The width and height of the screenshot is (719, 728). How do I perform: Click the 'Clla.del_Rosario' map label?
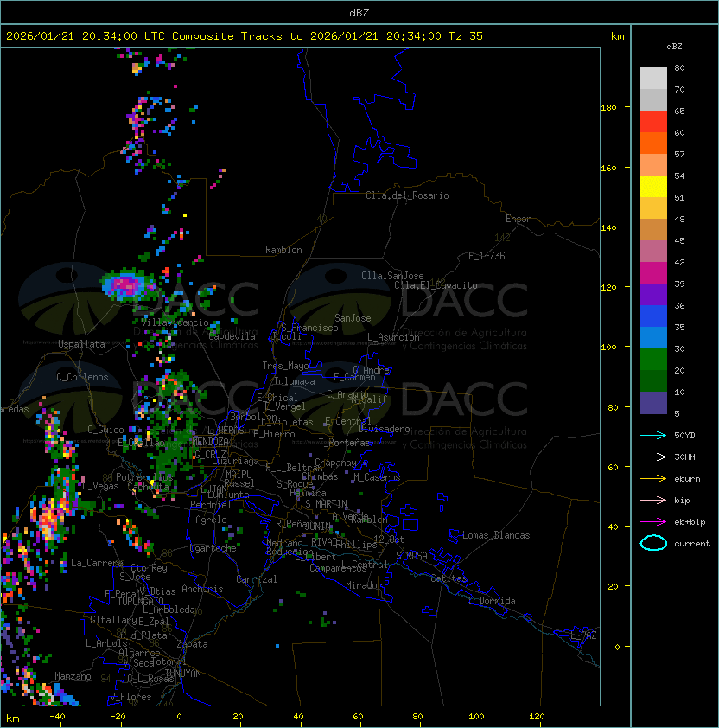[x=407, y=195]
